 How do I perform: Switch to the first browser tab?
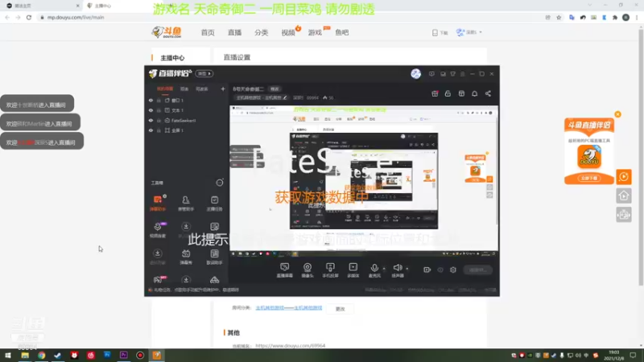pyautogui.click(x=41, y=6)
